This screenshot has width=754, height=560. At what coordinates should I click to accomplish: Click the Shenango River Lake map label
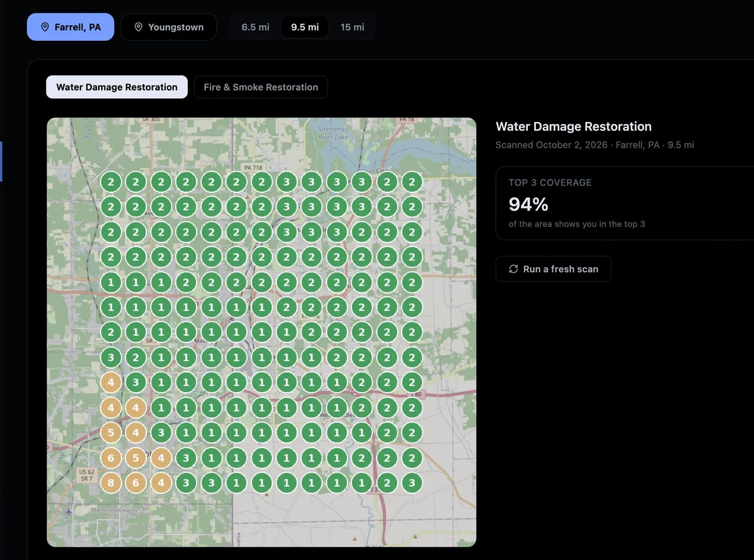[332, 133]
